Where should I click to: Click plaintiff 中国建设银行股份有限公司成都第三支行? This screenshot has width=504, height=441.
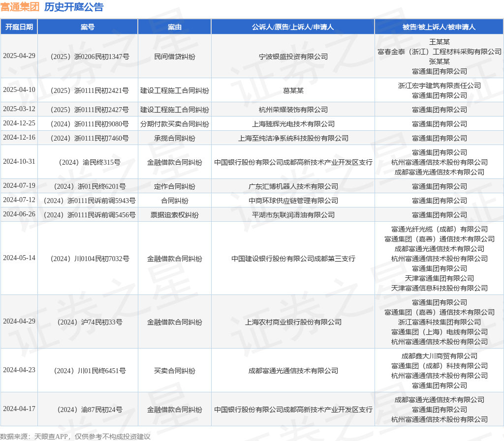point(293,259)
